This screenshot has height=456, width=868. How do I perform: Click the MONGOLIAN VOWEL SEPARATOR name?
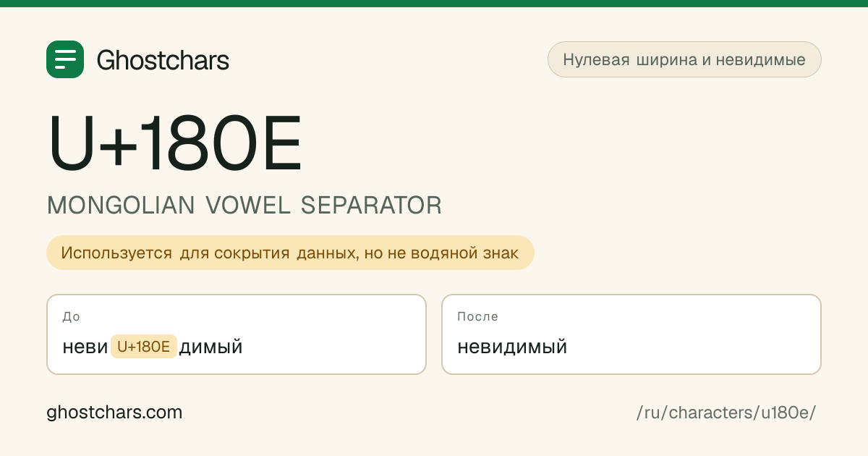tap(244, 206)
